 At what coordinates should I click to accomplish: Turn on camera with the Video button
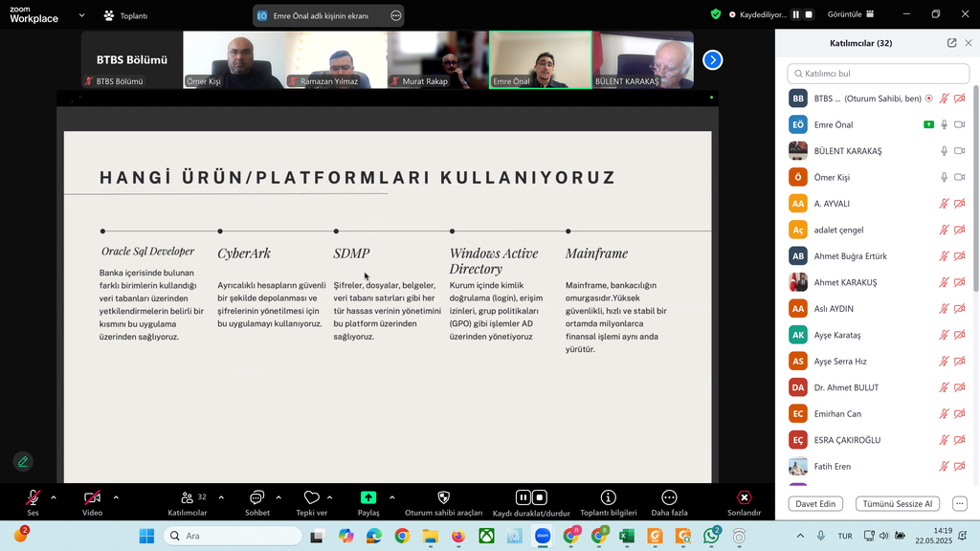pos(92,498)
